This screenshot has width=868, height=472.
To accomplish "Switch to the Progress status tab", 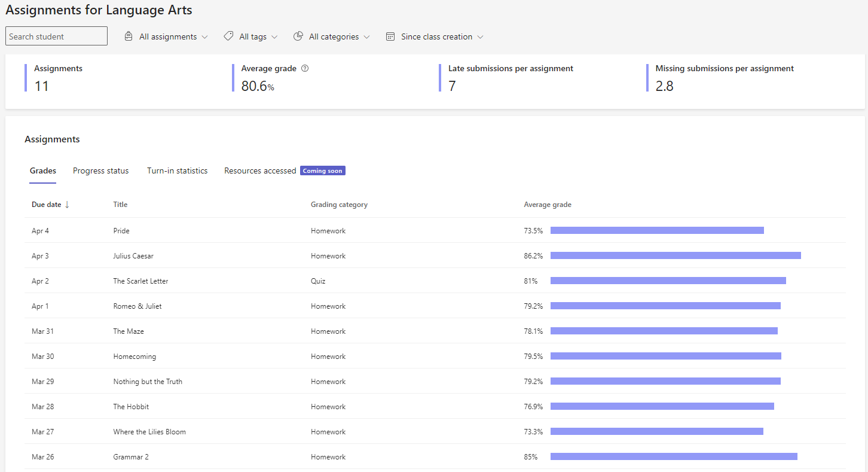I will tap(100, 170).
